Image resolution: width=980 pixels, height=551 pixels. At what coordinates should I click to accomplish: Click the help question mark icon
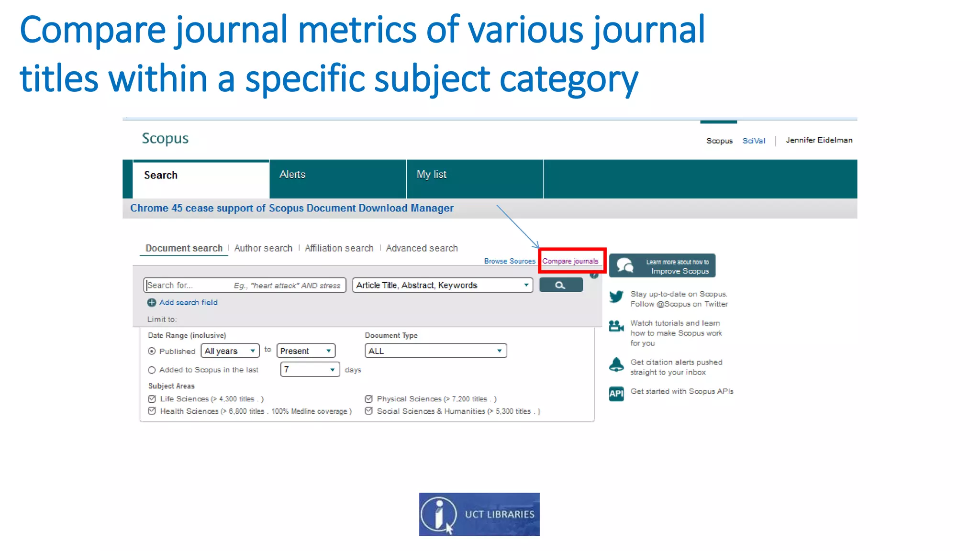pos(594,275)
